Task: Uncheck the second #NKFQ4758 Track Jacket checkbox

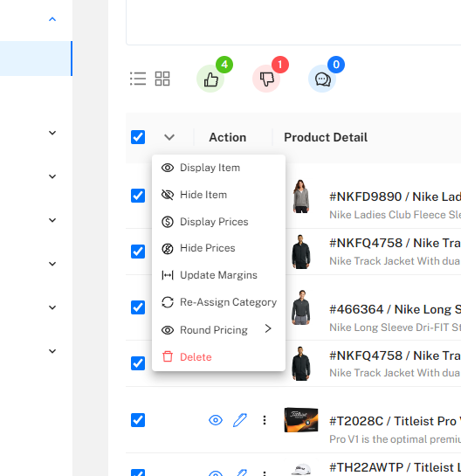Action: tap(138, 363)
